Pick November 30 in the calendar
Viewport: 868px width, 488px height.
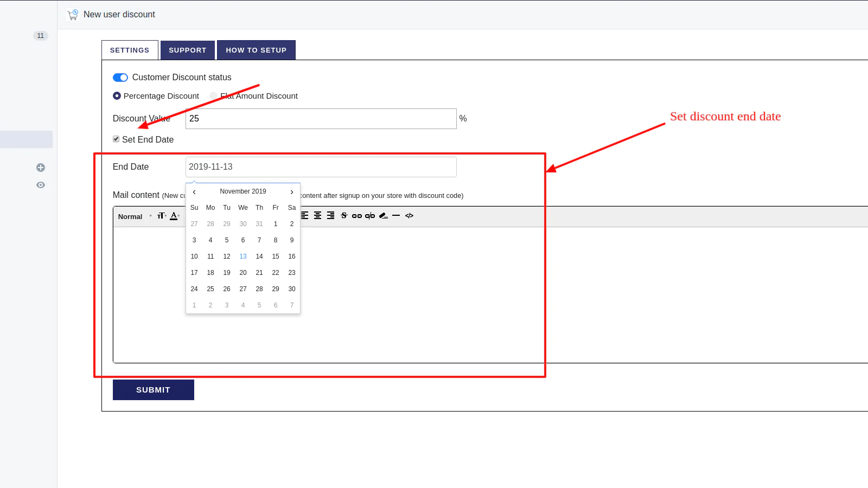[292, 289]
